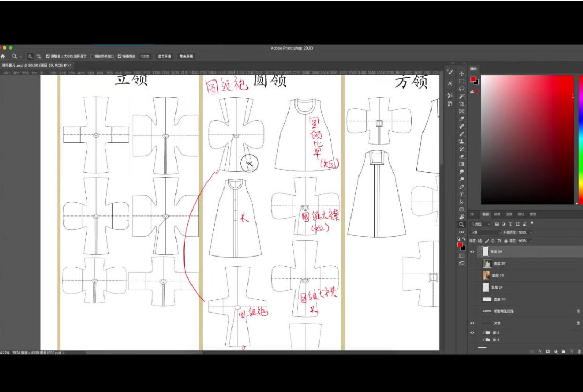This screenshot has width=583, height=392.
Task: Select the Type tool
Action: (461, 194)
